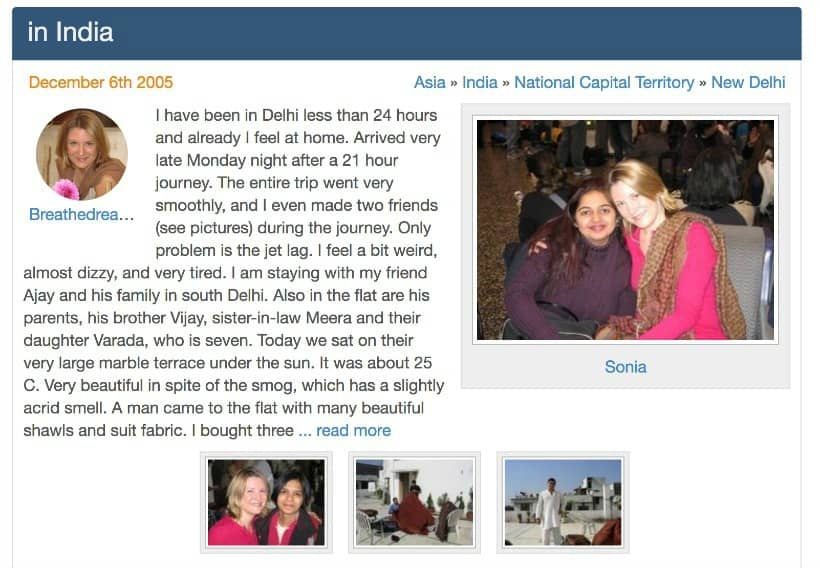
Task: Open the Asia breadcrumb link
Action: click(x=429, y=83)
